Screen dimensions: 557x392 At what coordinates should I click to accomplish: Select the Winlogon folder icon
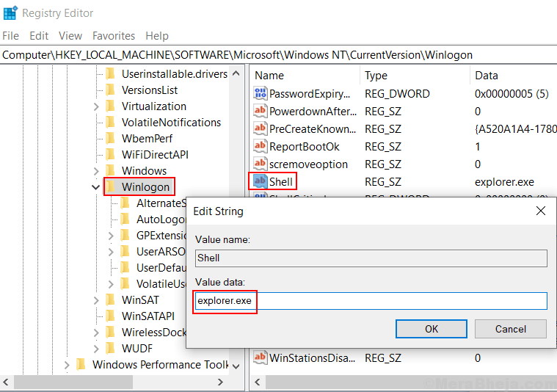(111, 187)
